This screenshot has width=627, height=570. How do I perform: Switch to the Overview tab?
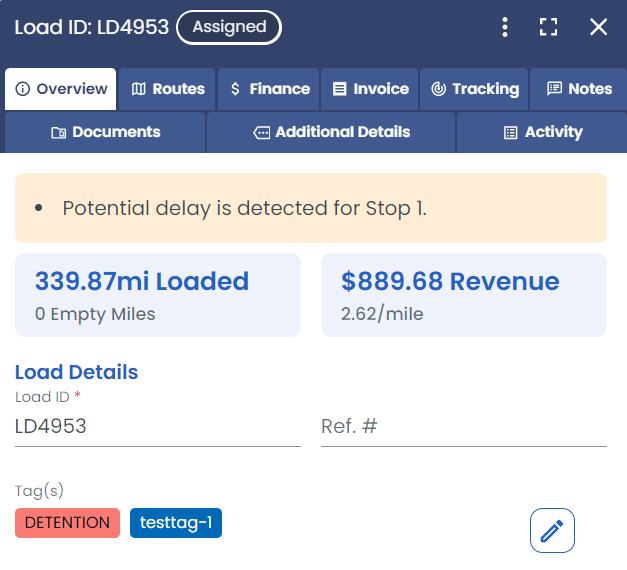pos(61,89)
